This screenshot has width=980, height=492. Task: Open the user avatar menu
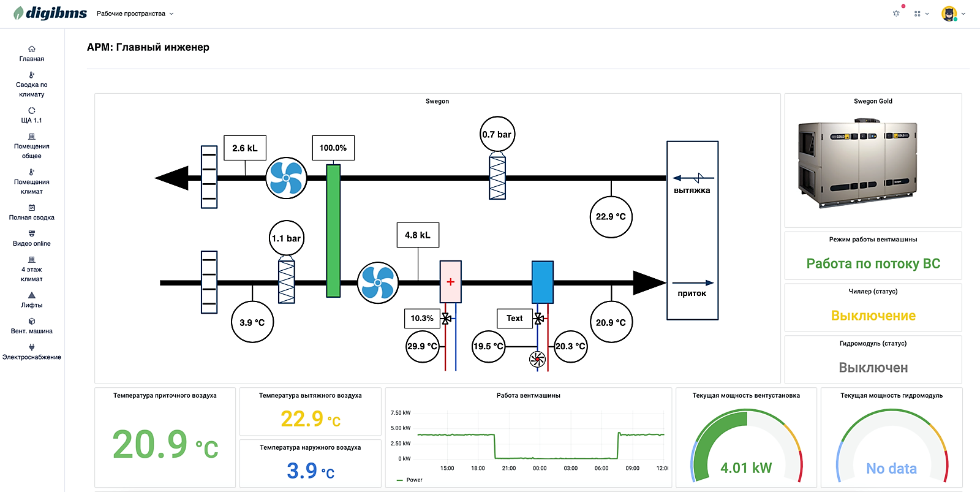953,13
